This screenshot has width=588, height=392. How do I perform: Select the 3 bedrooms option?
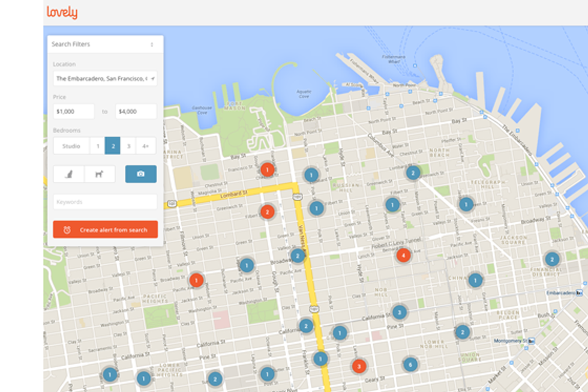click(128, 146)
